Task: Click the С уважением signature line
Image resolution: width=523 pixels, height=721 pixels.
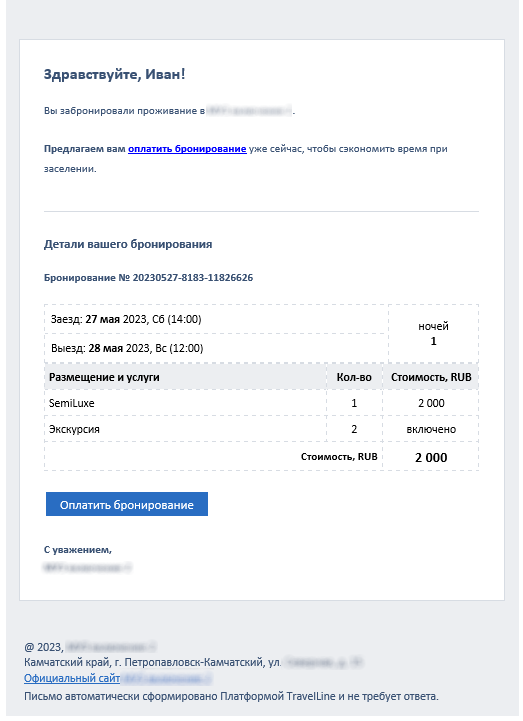Action: (x=78, y=549)
